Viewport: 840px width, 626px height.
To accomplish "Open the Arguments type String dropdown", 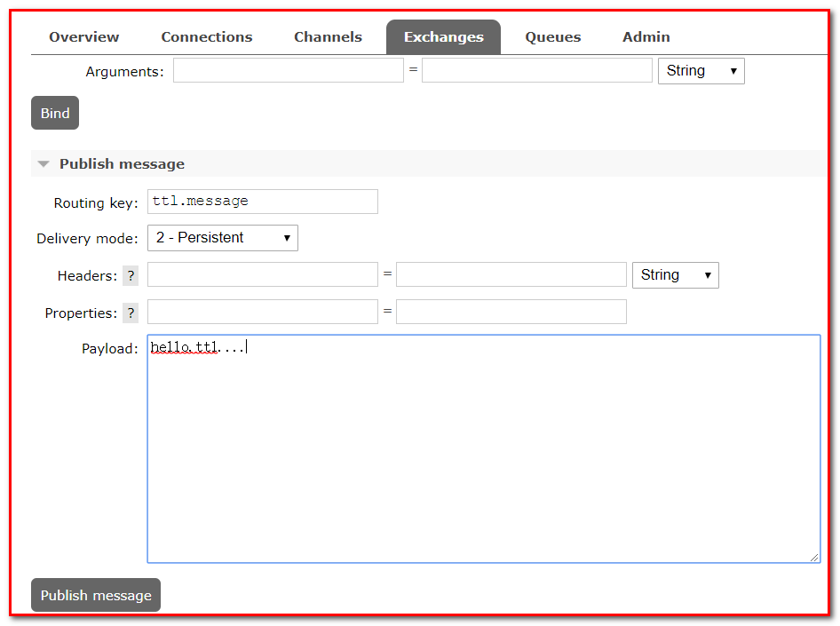I will [x=701, y=71].
